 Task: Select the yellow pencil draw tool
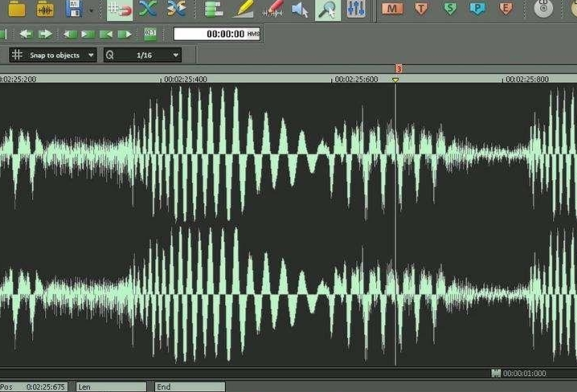(x=243, y=9)
